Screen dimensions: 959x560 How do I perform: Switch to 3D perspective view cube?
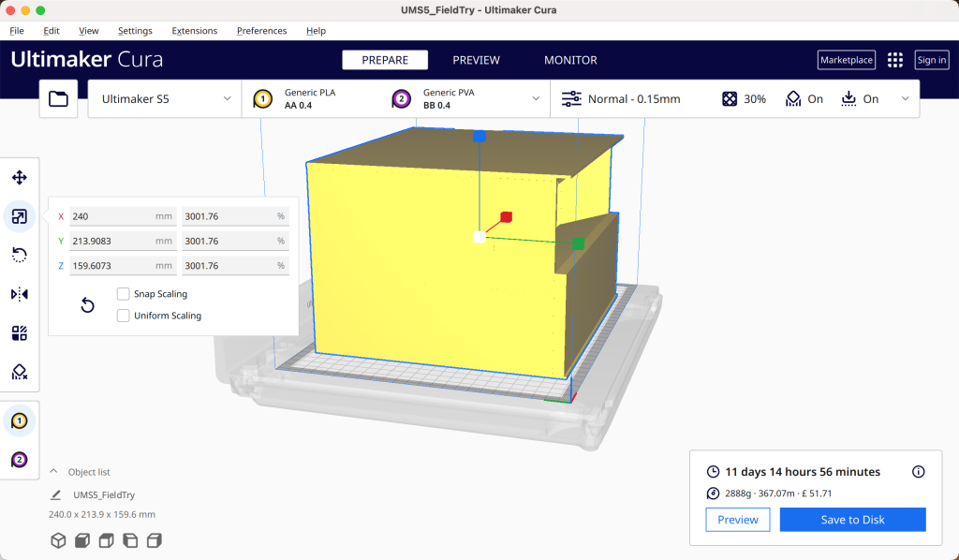pyautogui.click(x=58, y=540)
